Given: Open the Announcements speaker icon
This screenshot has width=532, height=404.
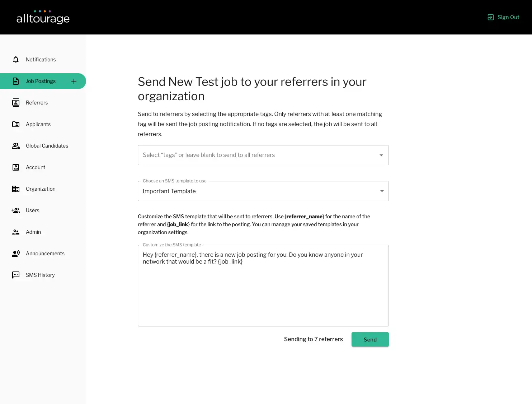Looking at the screenshot, I should (16, 254).
